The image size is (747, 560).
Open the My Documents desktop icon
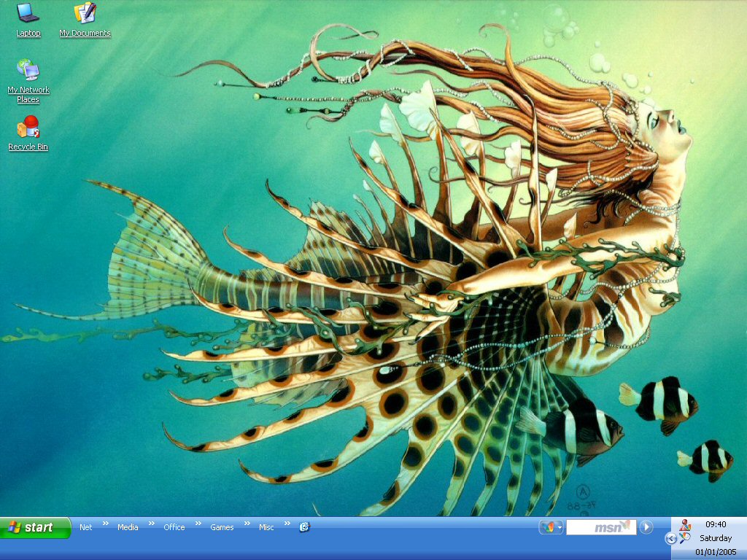point(85,19)
